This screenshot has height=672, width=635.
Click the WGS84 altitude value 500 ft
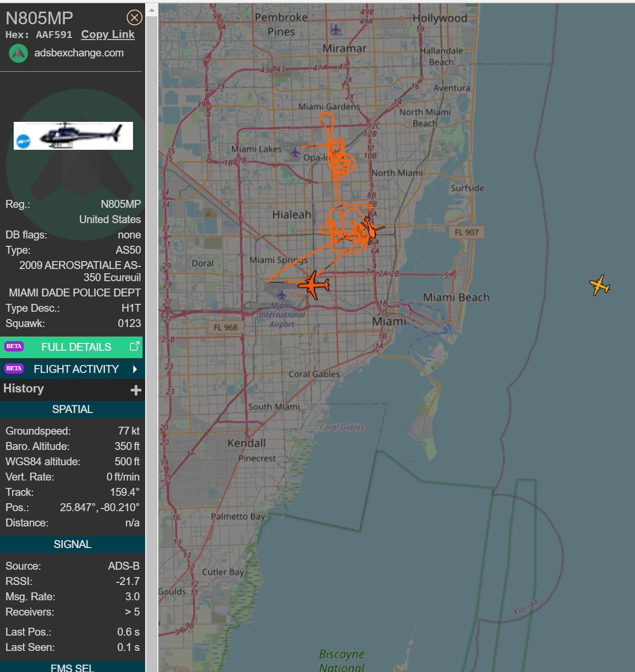coord(127,462)
